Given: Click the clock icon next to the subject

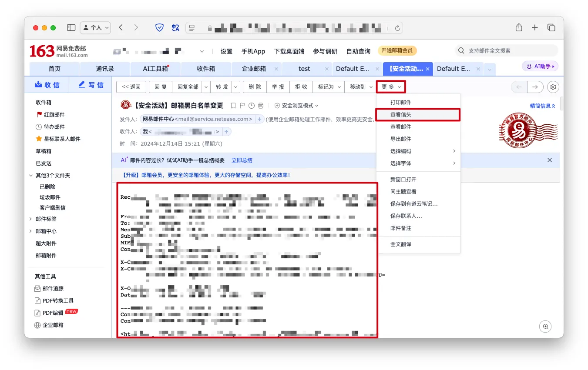Looking at the screenshot, I should (x=252, y=106).
